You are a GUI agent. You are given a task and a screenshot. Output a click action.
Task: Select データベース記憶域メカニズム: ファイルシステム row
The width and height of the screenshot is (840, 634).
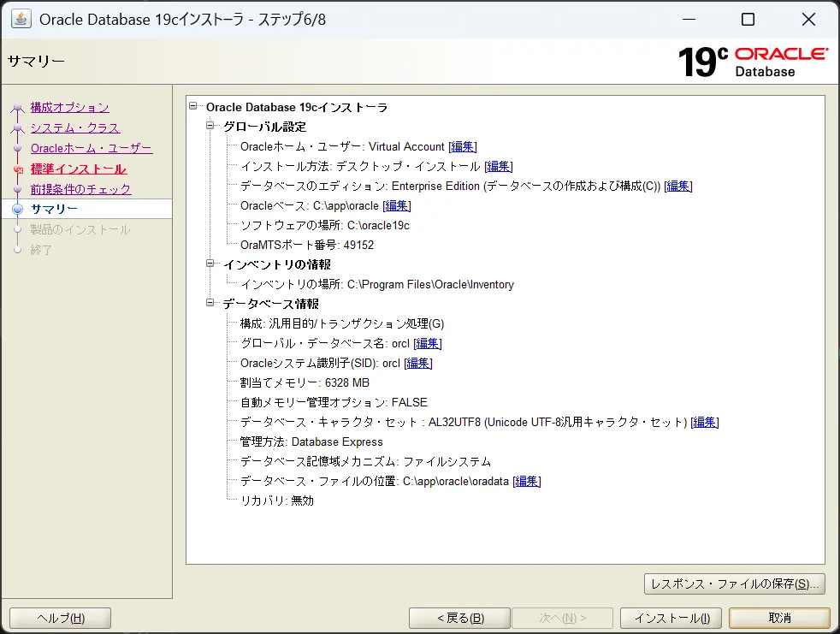[x=365, y=461]
